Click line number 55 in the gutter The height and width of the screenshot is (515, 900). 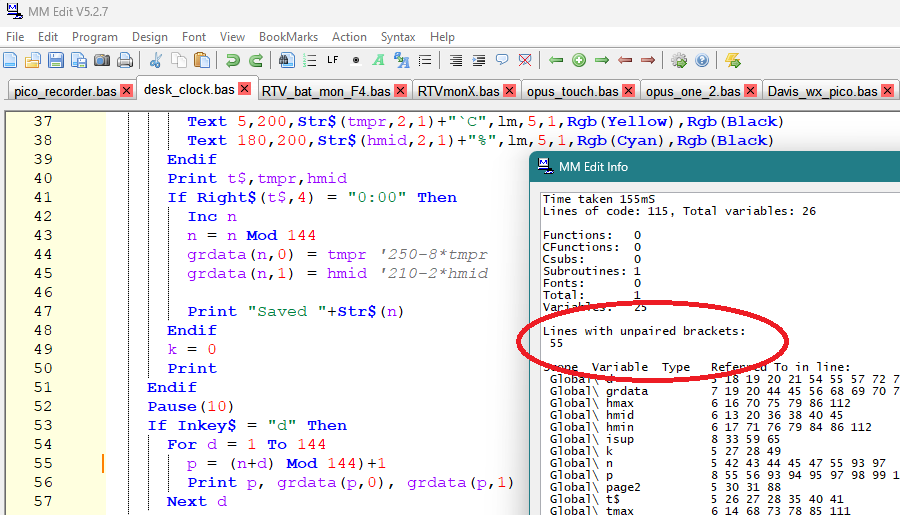43,464
